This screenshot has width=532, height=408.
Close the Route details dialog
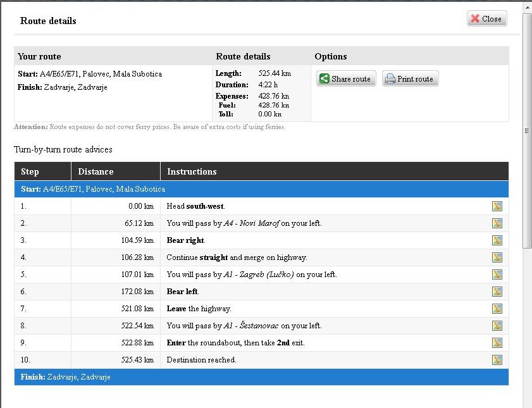[x=486, y=19]
